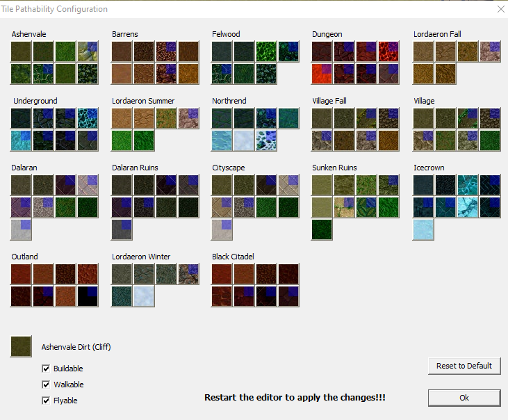Pick dark green tile at bottom of Sunken Ruins

pos(322,229)
